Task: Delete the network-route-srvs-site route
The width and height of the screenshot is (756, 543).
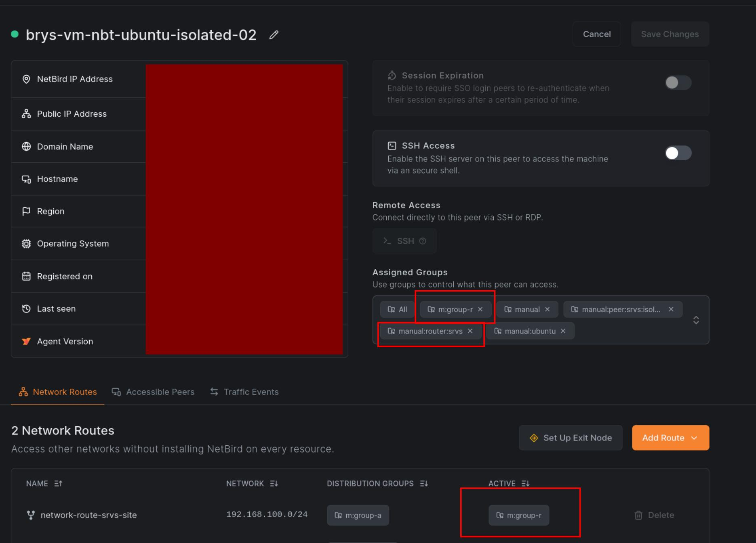Action: click(654, 515)
